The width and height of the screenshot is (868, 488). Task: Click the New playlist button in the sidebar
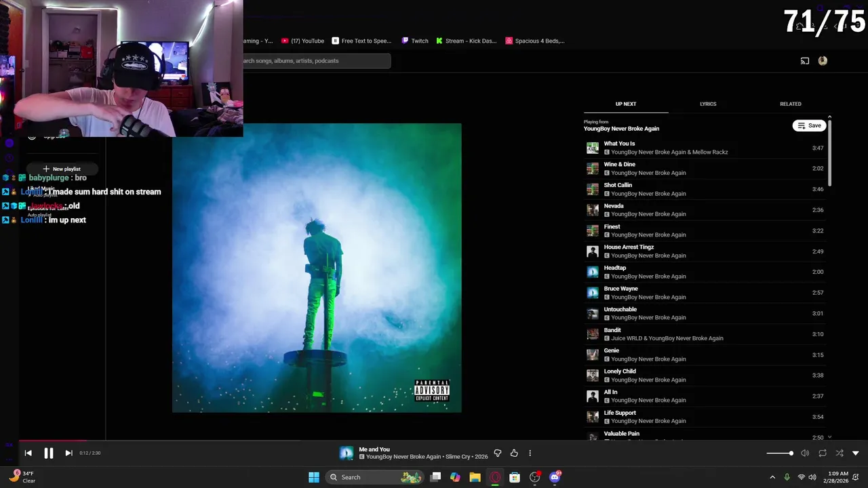pos(62,169)
